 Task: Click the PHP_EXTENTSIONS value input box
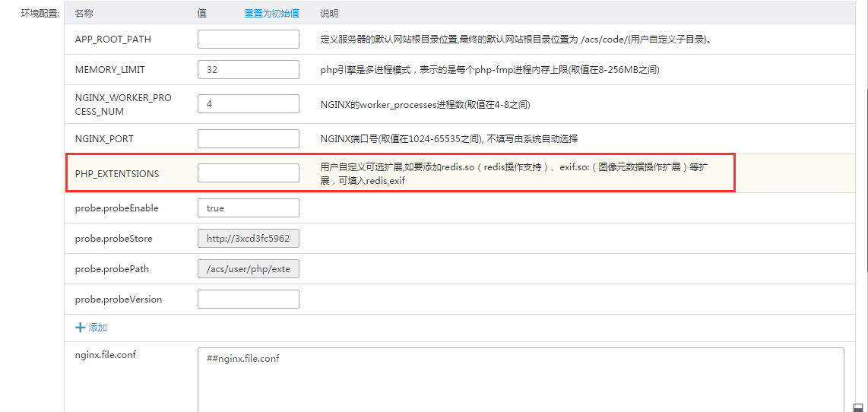(x=249, y=173)
